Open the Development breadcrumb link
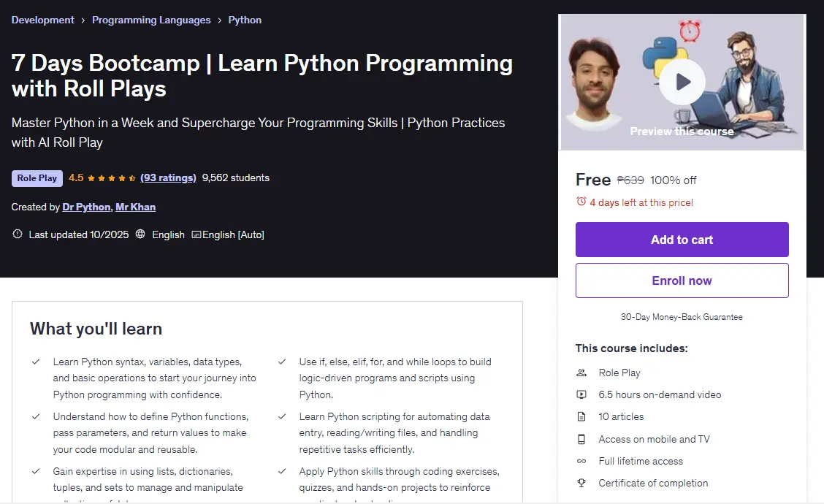Screen dimensions: 824x504 (42, 20)
